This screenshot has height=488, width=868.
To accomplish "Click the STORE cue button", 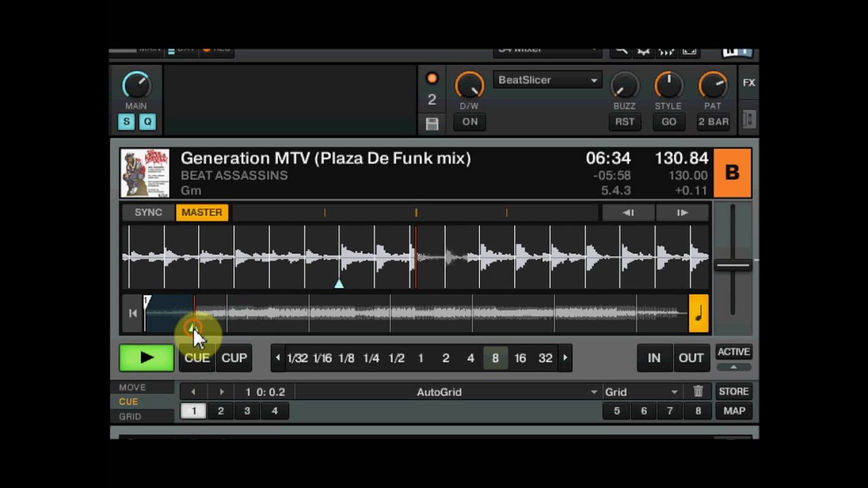I will click(734, 392).
